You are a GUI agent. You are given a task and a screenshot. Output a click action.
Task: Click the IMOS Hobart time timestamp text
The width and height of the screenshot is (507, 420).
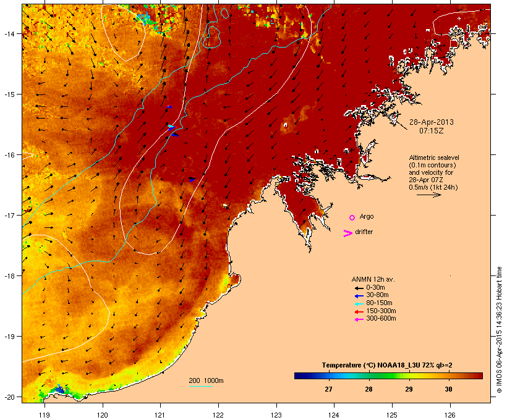point(499,330)
